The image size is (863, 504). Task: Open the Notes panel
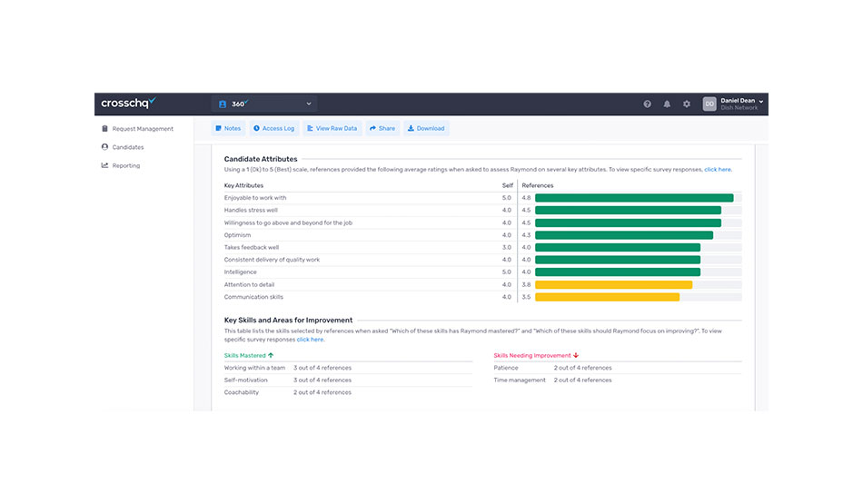pos(228,129)
